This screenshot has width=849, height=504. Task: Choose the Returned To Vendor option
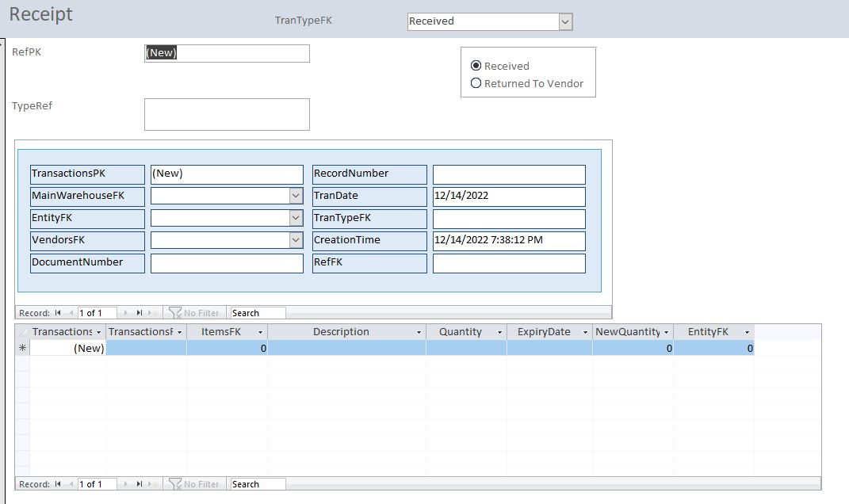[476, 83]
